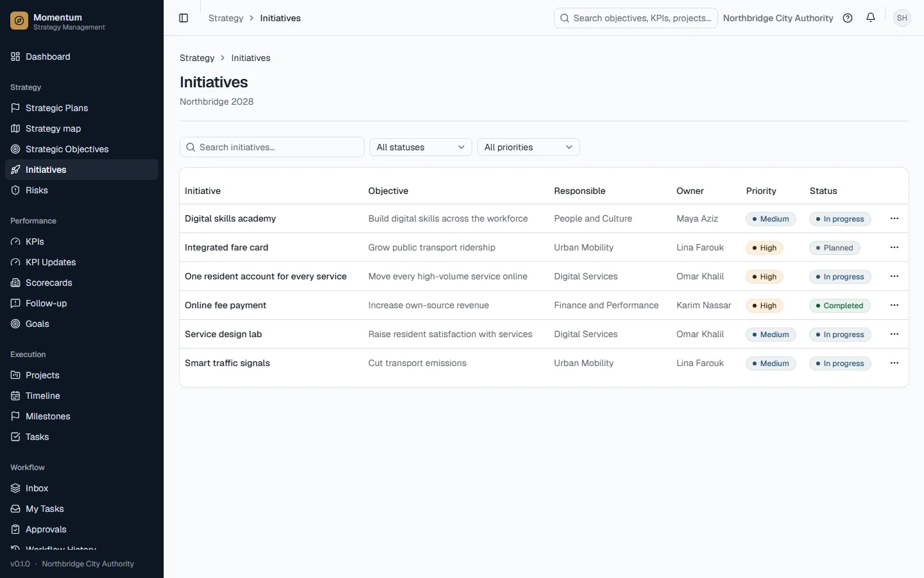This screenshot has height=578, width=924.
Task: Click Strategy in top bar breadcrumb
Action: pos(226,18)
